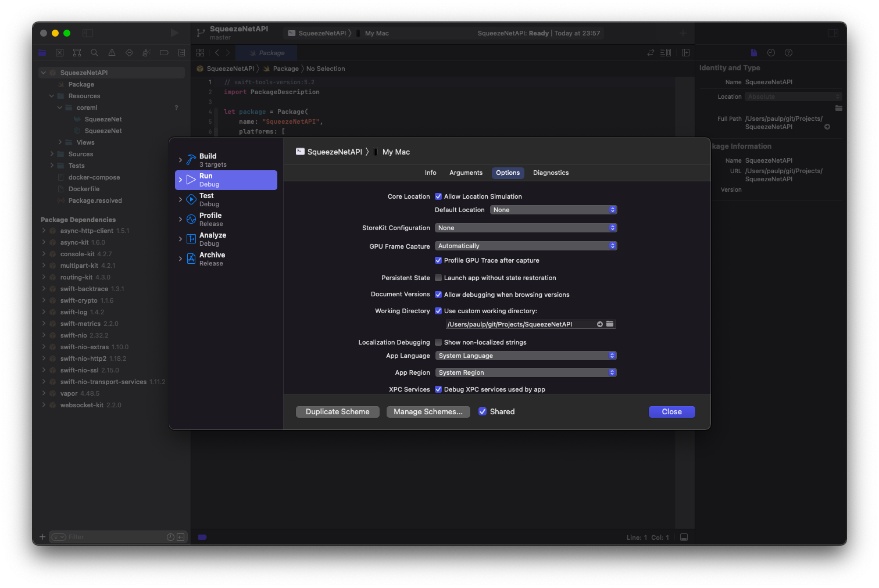Viewport: 879px width, 588px height.
Task: Toggle Allow debugging when browsing versions
Action: pyautogui.click(x=438, y=295)
